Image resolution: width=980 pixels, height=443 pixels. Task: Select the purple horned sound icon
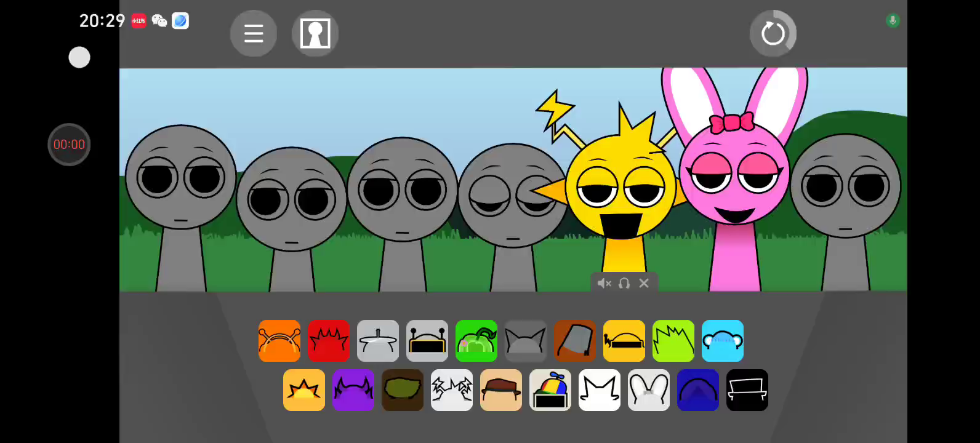coord(353,390)
